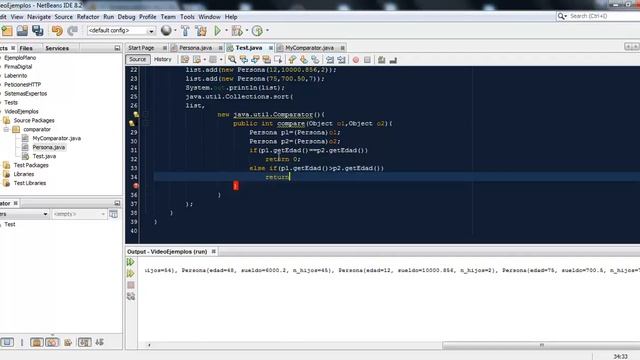640x360 pixels.
Task: Open the EjemploPlano project node
Action: coord(20,58)
